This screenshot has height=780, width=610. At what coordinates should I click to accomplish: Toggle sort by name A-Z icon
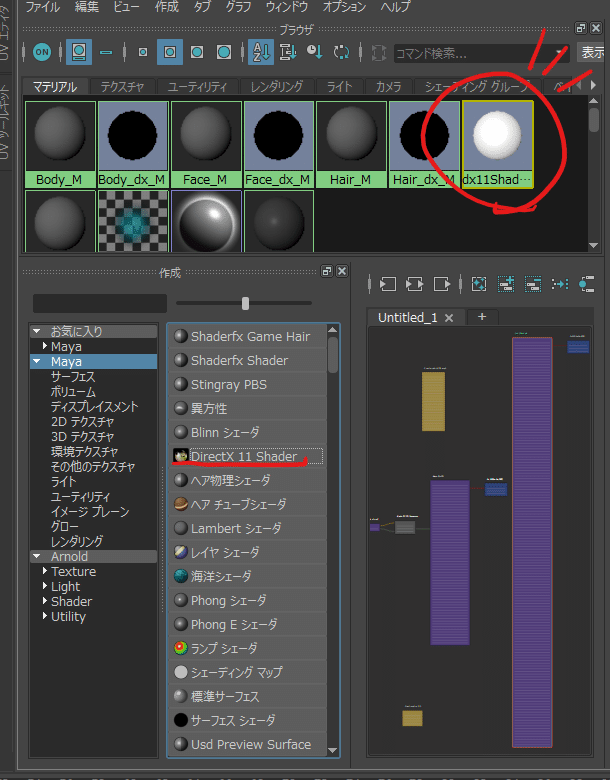coord(261,52)
